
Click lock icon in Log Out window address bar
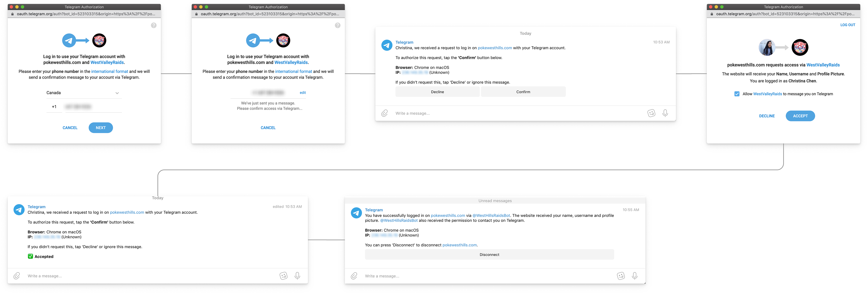tap(712, 14)
